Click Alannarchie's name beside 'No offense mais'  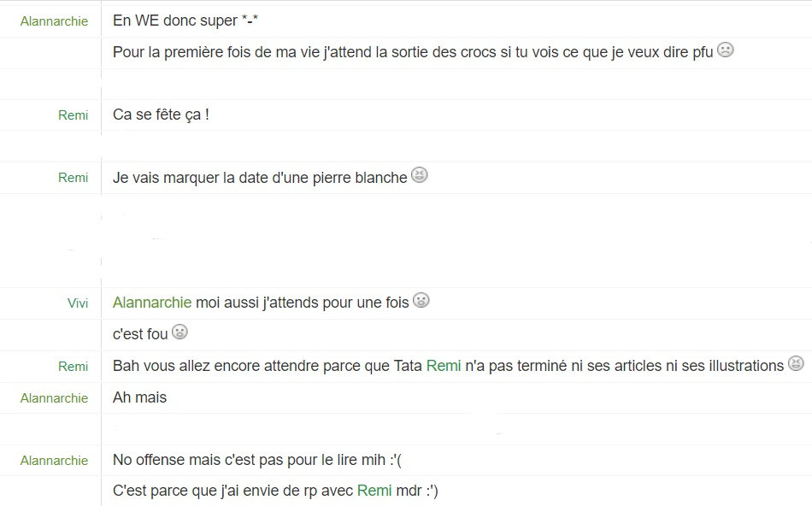[x=54, y=461]
